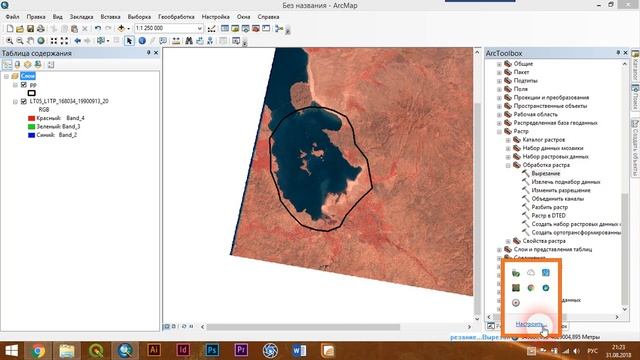The width and height of the screenshot is (640, 360).
Task: Click Fixed Zoom Out
Action: (64, 41)
